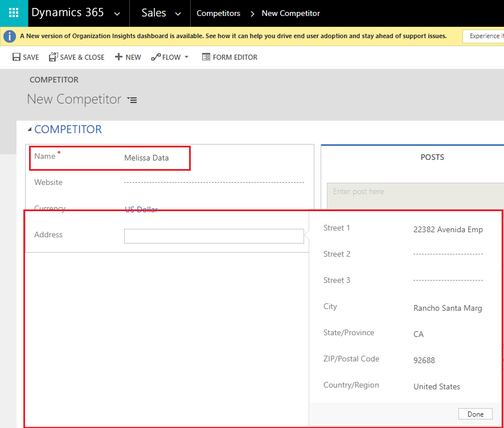The width and height of the screenshot is (504, 428).
Task: Click Country/Region value United States
Action: tap(436, 386)
